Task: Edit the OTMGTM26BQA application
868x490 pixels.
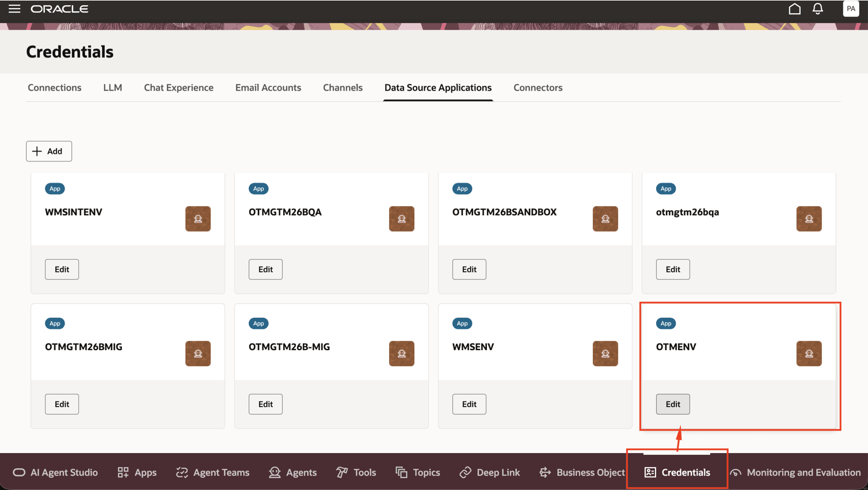Action: pyautogui.click(x=265, y=269)
